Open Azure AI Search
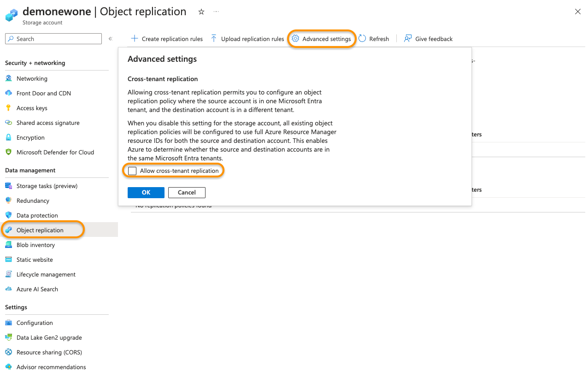This screenshot has height=377, width=588. point(37,289)
